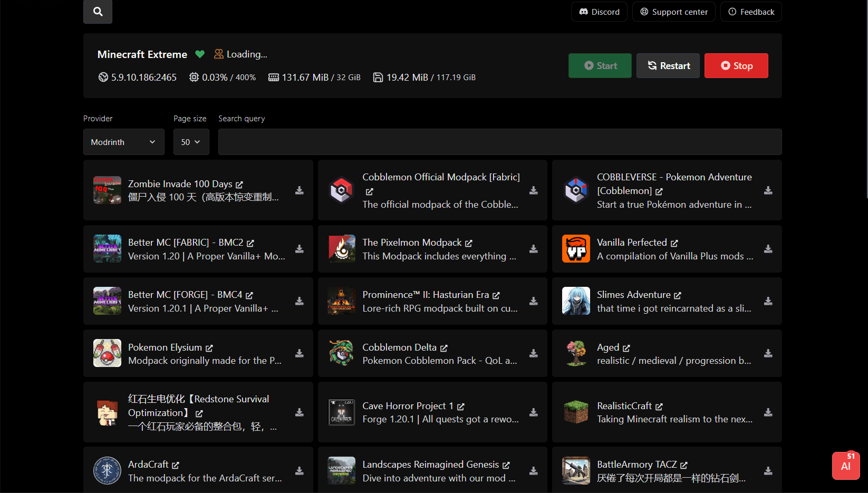Image resolution: width=868 pixels, height=493 pixels.
Task: Open the Feedback button
Action: 751,12
